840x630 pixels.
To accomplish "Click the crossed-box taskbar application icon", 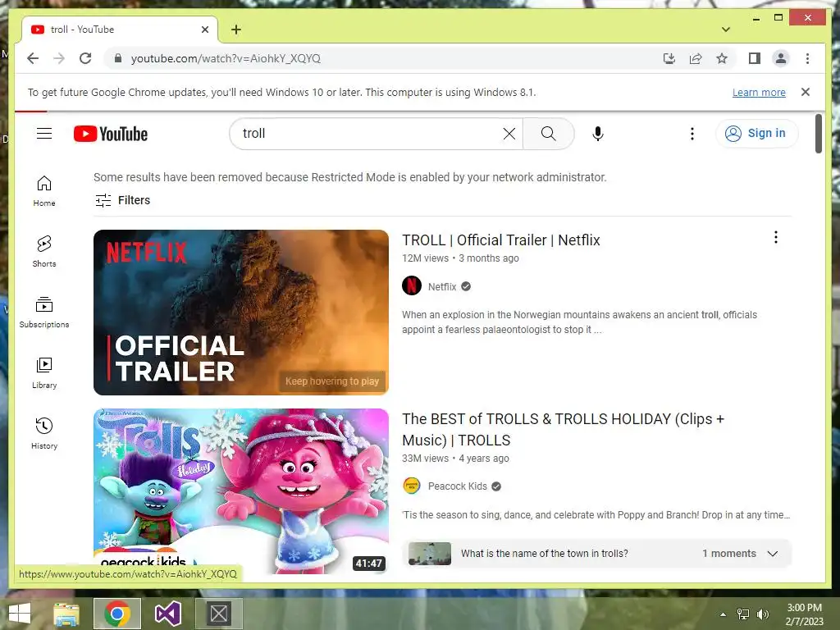I will (218, 614).
